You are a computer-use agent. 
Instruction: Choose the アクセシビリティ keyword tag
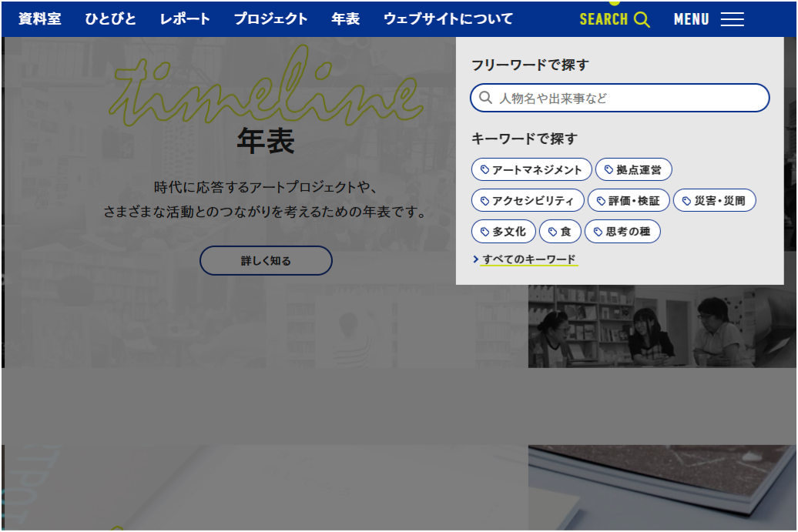click(x=528, y=201)
